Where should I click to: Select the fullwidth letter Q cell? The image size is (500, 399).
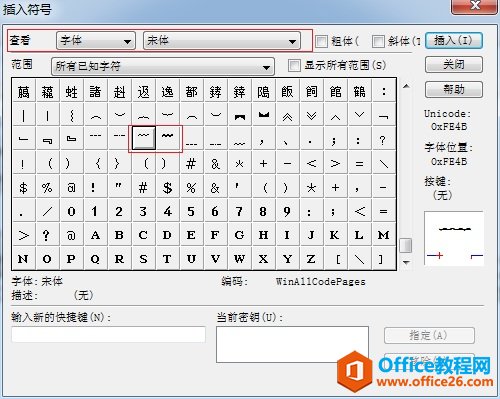(96, 258)
